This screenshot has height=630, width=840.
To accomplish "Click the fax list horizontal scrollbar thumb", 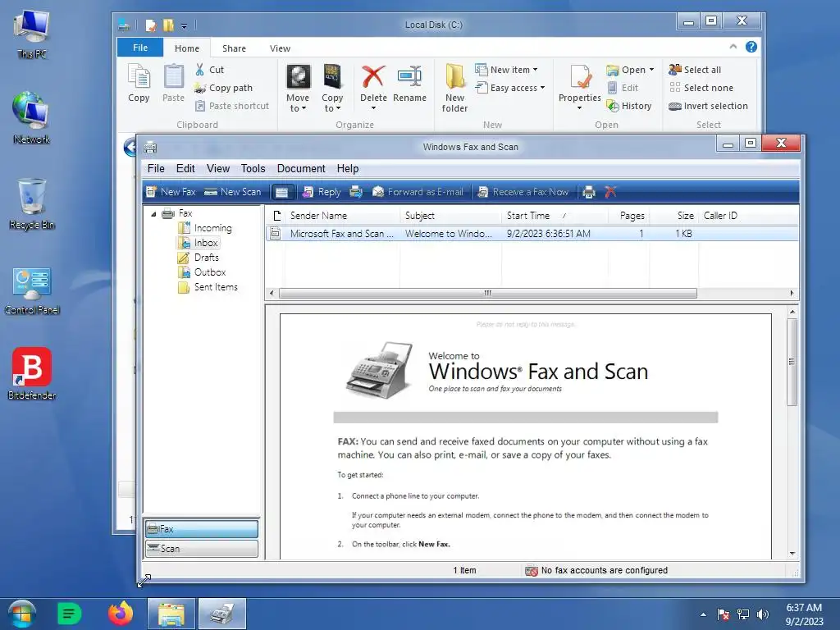I will (x=487, y=293).
